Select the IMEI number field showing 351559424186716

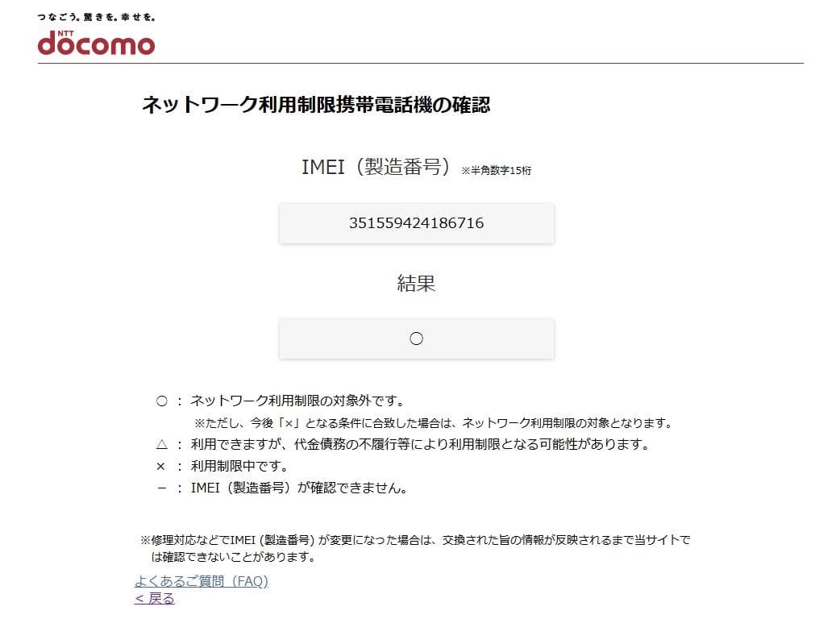(417, 222)
